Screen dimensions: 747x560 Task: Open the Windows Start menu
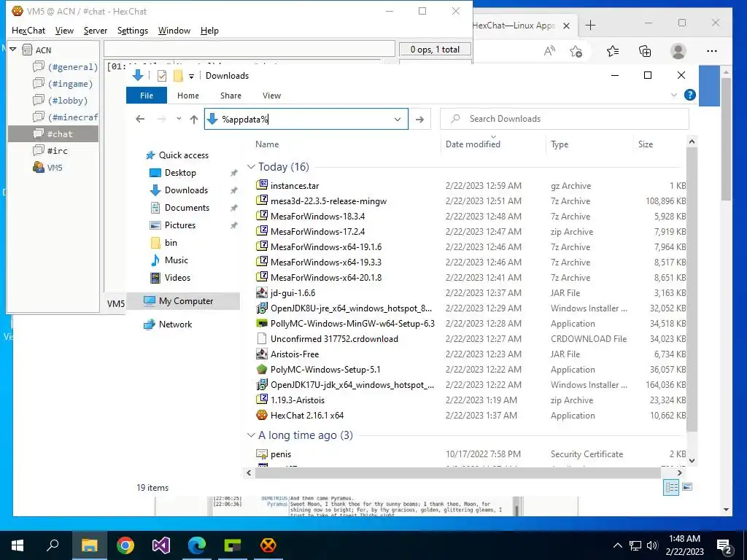(18, 545)
